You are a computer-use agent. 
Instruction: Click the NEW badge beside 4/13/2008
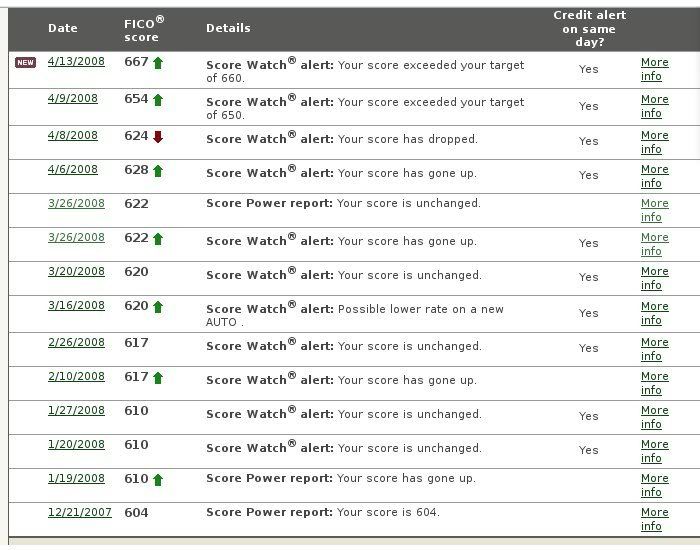coord(26,63)
